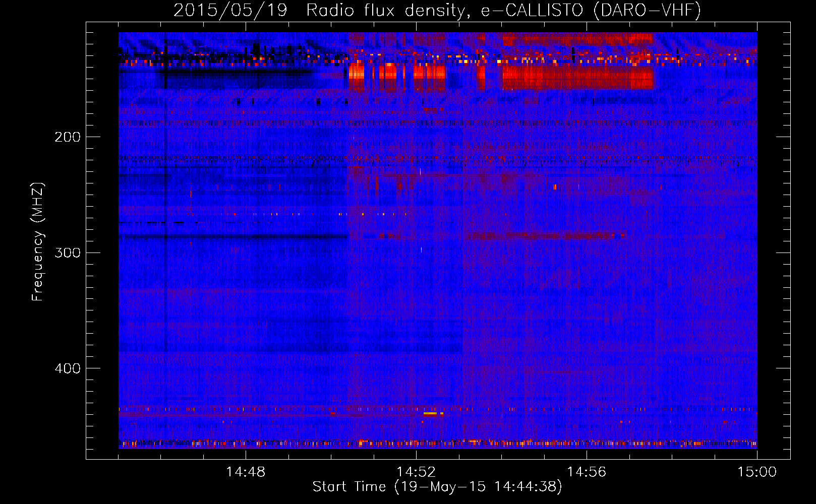Click the yellow horizontal streak near 14:52
The width and height of the screenshot is (816, 504).
[430, 413]
